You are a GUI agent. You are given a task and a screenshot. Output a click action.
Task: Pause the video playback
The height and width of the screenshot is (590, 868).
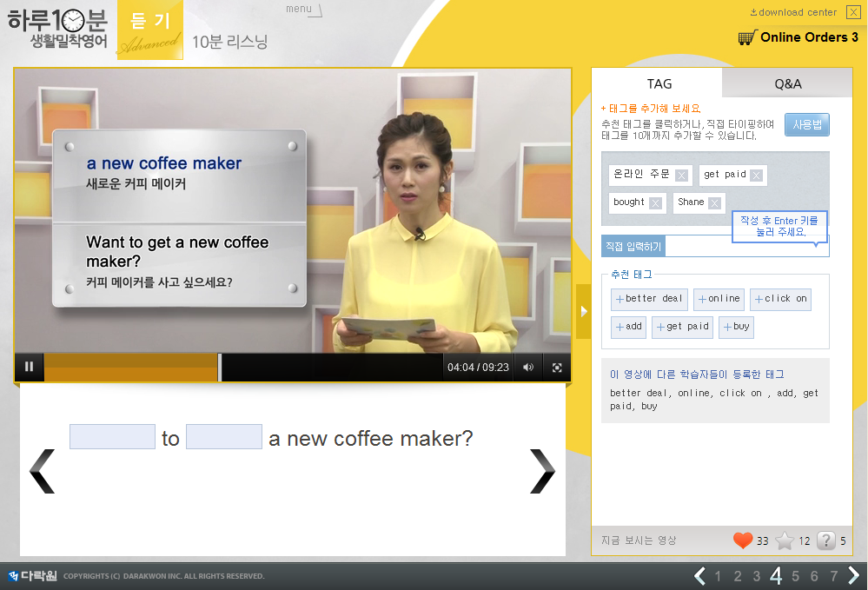tap(29, 367)
